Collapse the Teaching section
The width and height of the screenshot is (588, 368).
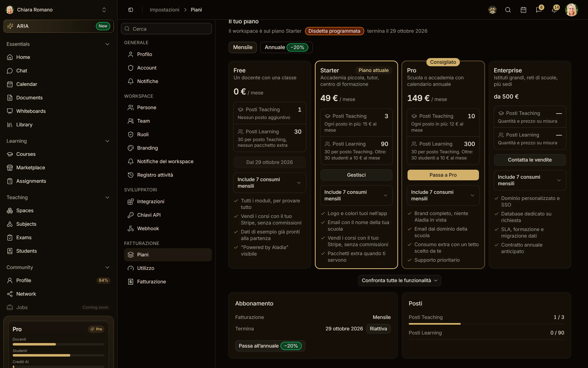point(107,197)
